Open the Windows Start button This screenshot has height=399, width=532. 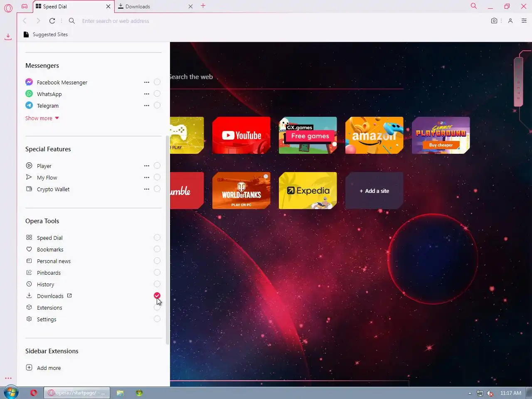coord(11,392)
